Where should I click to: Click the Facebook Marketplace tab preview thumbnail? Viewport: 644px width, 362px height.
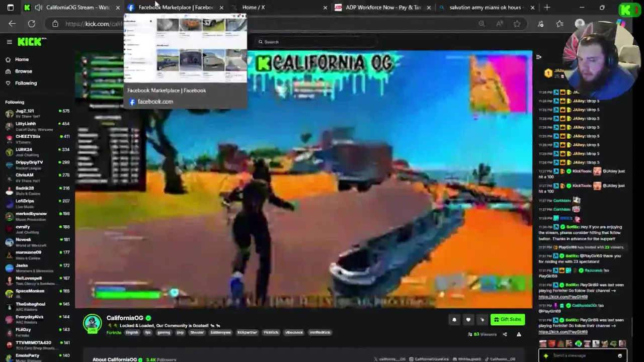pyautogui.click(x=186, y=47)
